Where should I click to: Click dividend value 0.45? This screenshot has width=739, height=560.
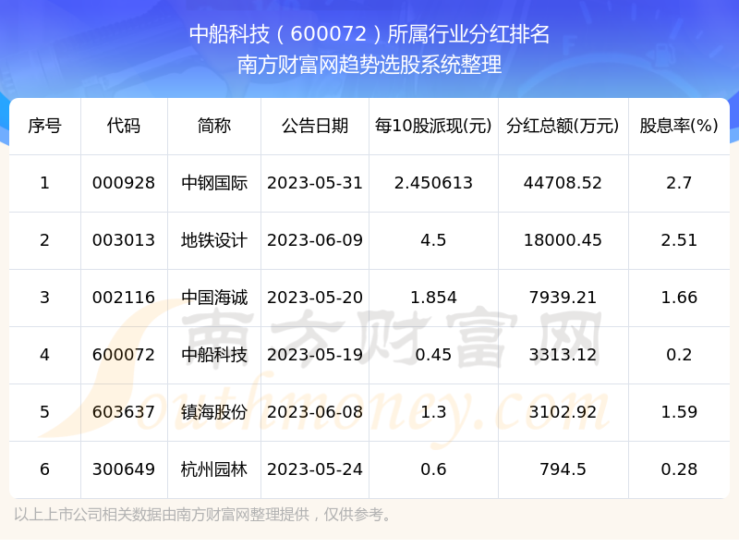(433, 355)
